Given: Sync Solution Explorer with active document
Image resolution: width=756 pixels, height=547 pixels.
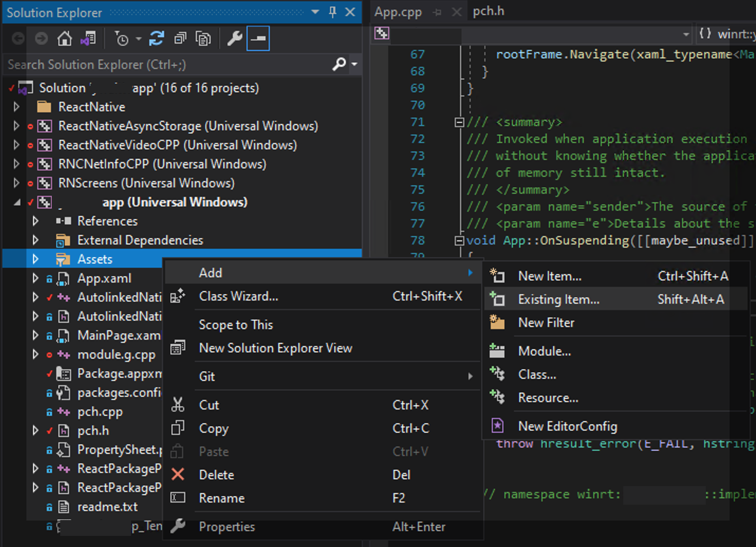Looking at the screenshot, I should pos(89,38).
